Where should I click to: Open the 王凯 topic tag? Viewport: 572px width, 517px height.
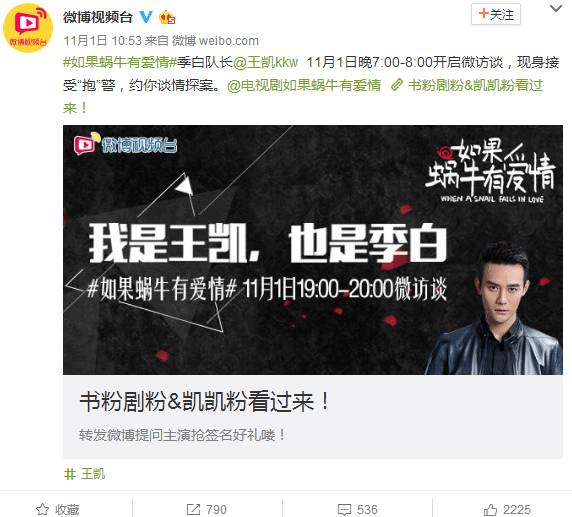93,474
